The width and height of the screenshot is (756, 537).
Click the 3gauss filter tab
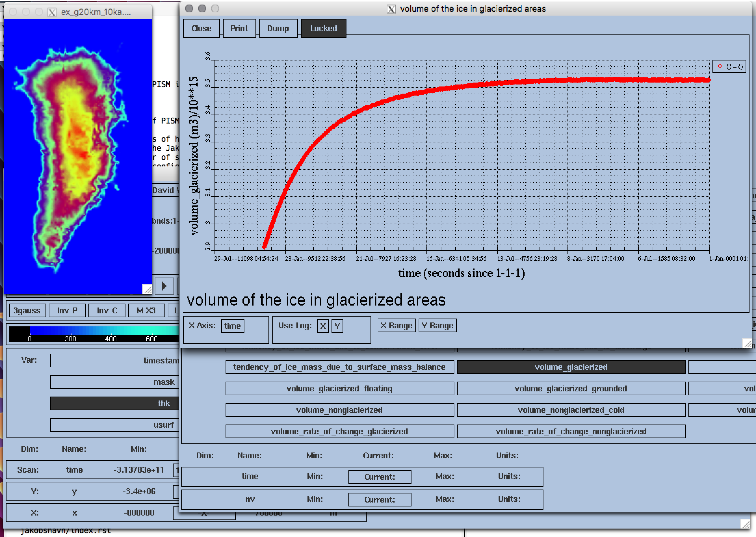point(26,310)
